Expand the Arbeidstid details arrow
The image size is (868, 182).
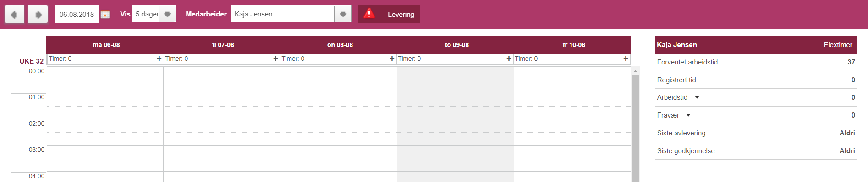pos(697,97)
